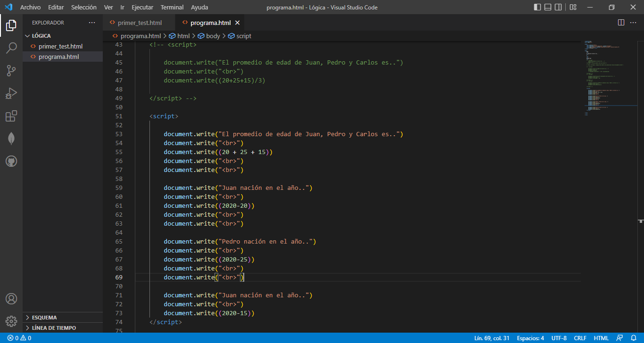Open the Editar menu
This screenshot has height=343, width=644.
pos(56,7)
